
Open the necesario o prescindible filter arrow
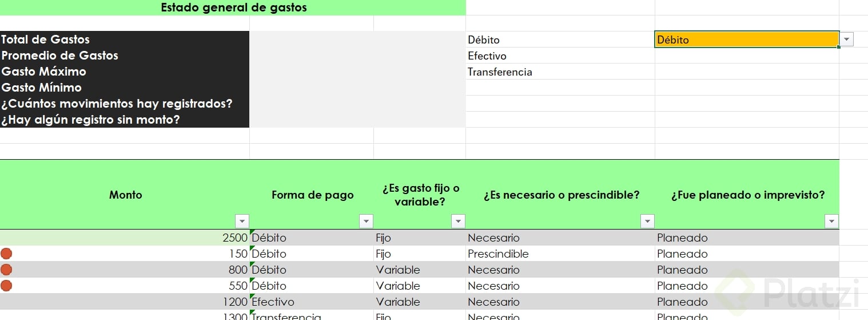click(647, 222)
